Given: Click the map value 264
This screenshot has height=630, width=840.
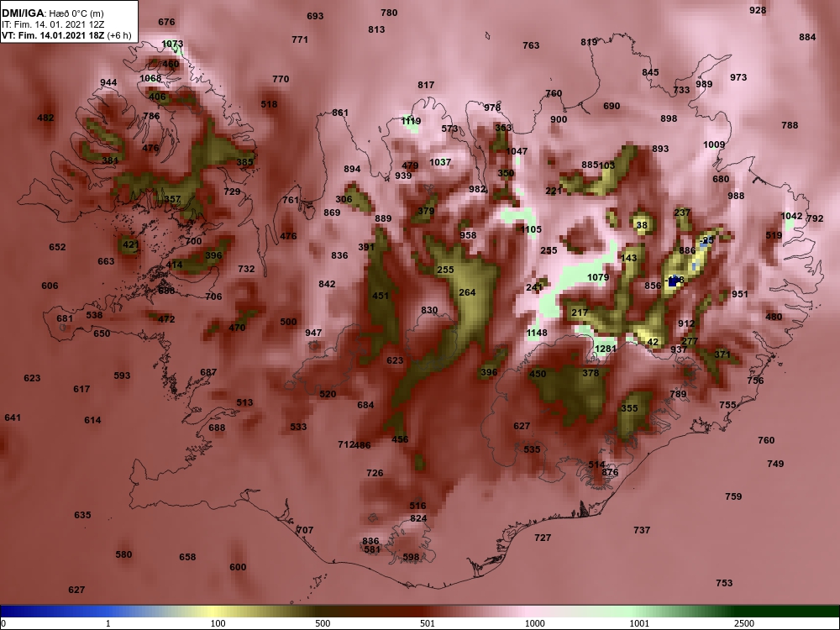Looking at the screenshot, I should point(467,292).
